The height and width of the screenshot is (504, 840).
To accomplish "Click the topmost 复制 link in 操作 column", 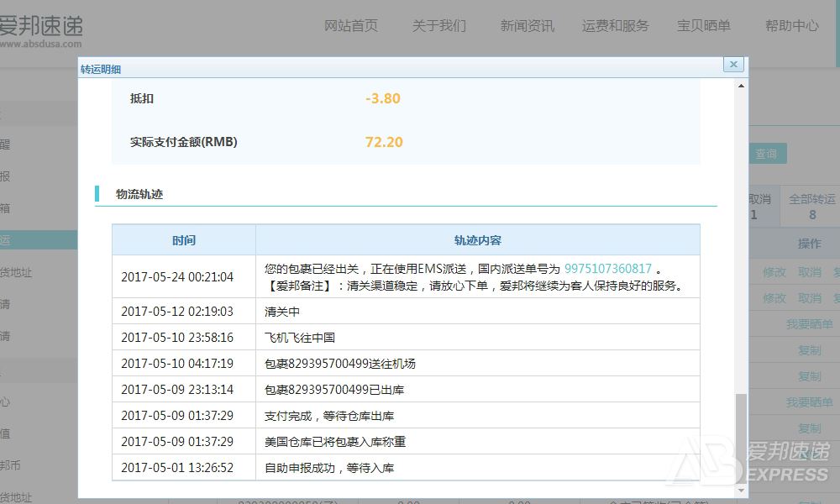I will (x=809, y=350).
